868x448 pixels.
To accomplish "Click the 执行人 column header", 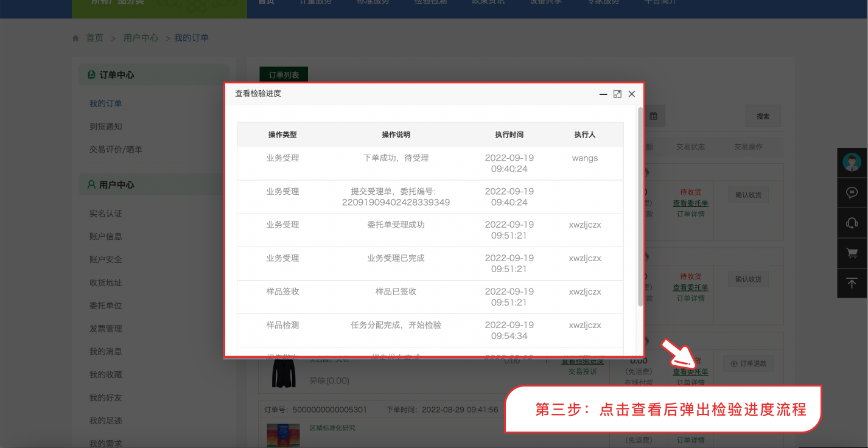I will tap(584, 135).
